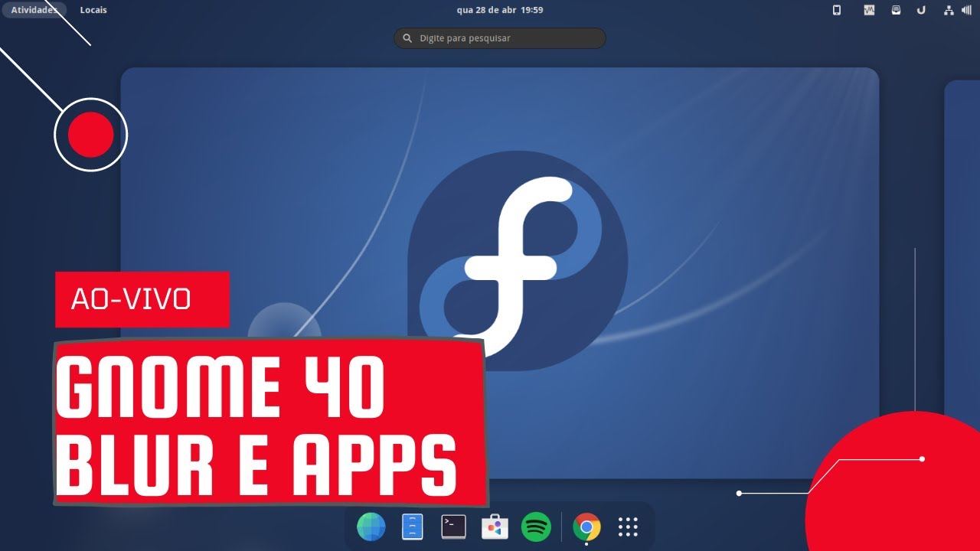The image size is (980, 551).
Task: Launch the Files manager from the dock
Action: tap(413, 527)
